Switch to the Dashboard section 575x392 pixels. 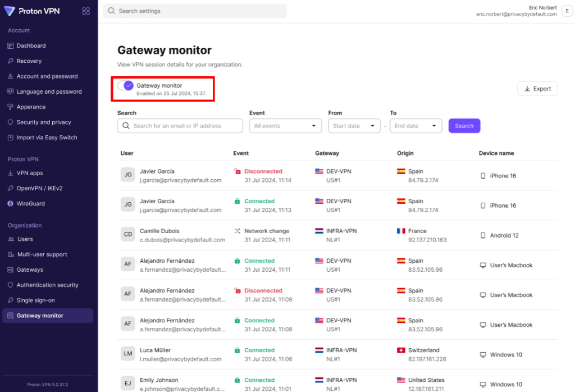tap(31, 45)
